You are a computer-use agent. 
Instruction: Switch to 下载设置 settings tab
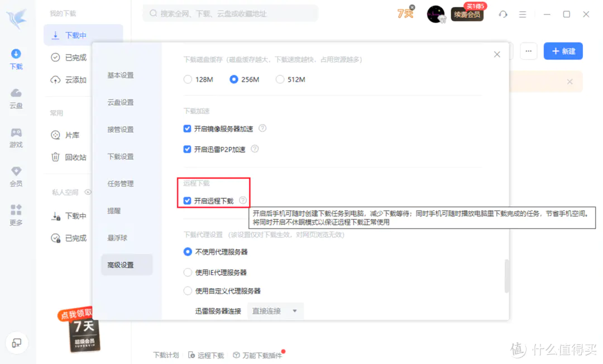(x=121, y=156)
